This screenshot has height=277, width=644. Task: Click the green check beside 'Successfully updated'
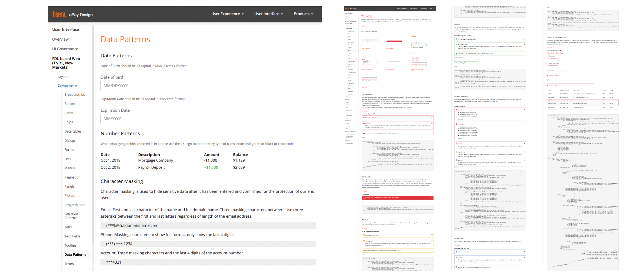(x=455, y=63)
